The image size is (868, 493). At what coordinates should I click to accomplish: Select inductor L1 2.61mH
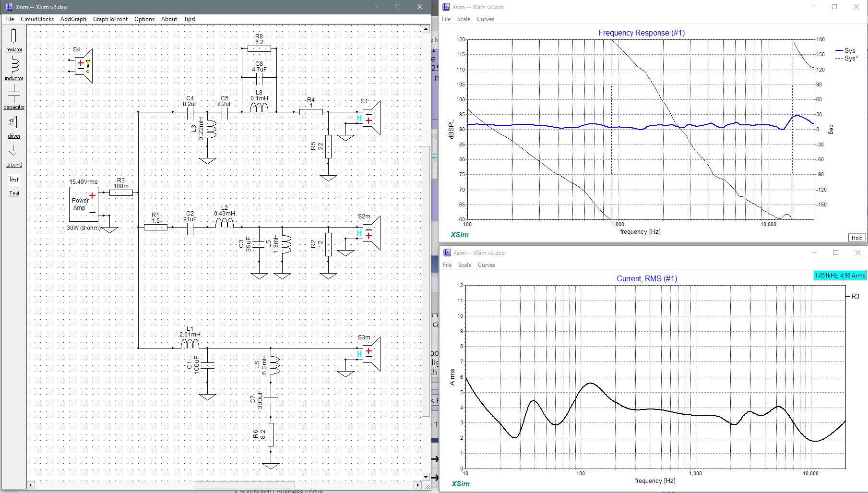190,344
